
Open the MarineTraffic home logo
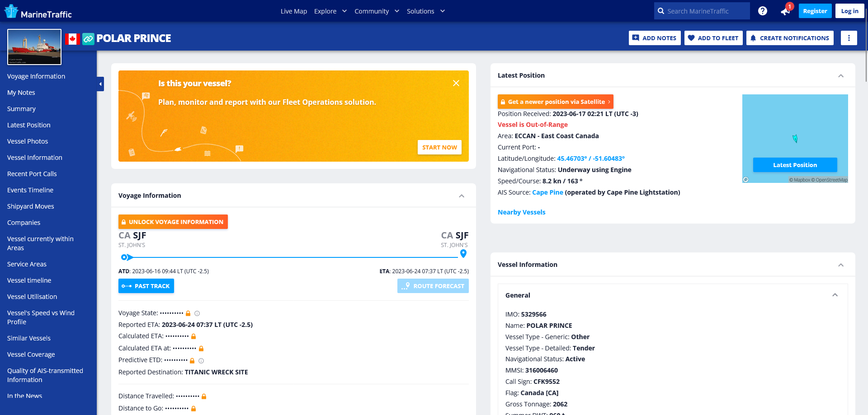(x=38, y=11)
